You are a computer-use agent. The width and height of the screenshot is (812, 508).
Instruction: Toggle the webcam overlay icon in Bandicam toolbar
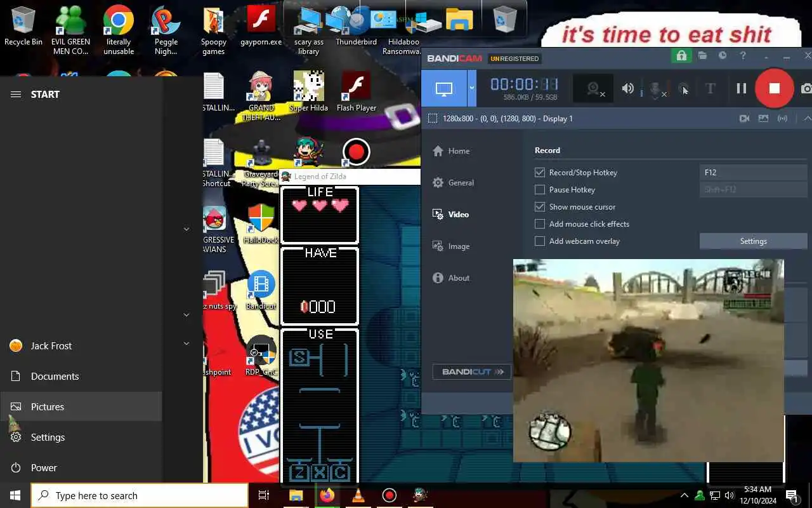coord(593,89)
